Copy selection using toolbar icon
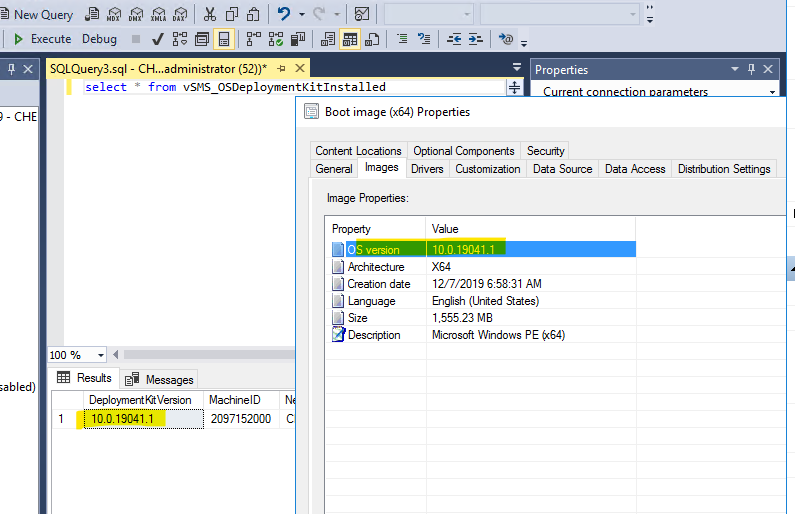This screenshot has height=514, width=795. point(232,14)
